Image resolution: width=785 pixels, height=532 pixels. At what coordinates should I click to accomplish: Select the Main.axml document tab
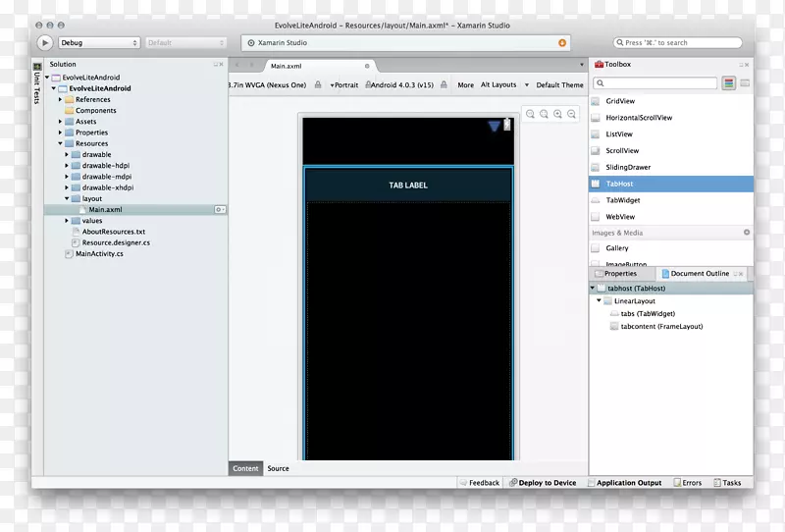tap(321, 66)
